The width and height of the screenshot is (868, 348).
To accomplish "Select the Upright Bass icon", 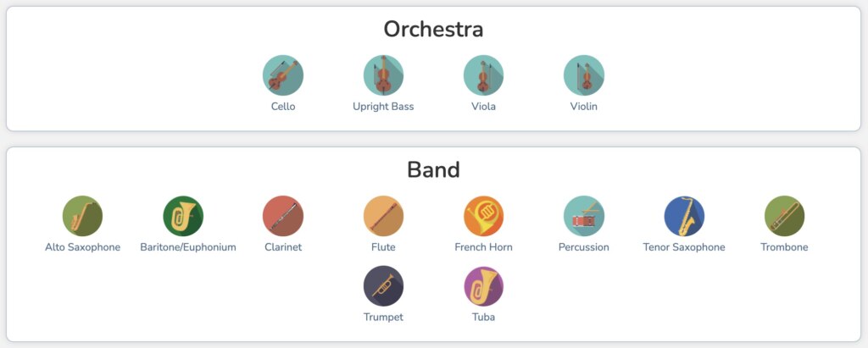I will (383, 75).
